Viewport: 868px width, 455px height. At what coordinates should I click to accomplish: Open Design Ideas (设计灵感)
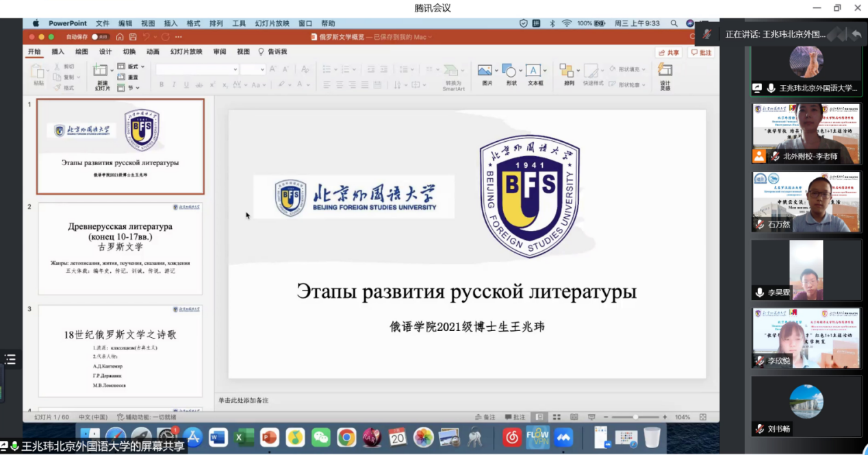pyautogui.click(x=665, y=69)
